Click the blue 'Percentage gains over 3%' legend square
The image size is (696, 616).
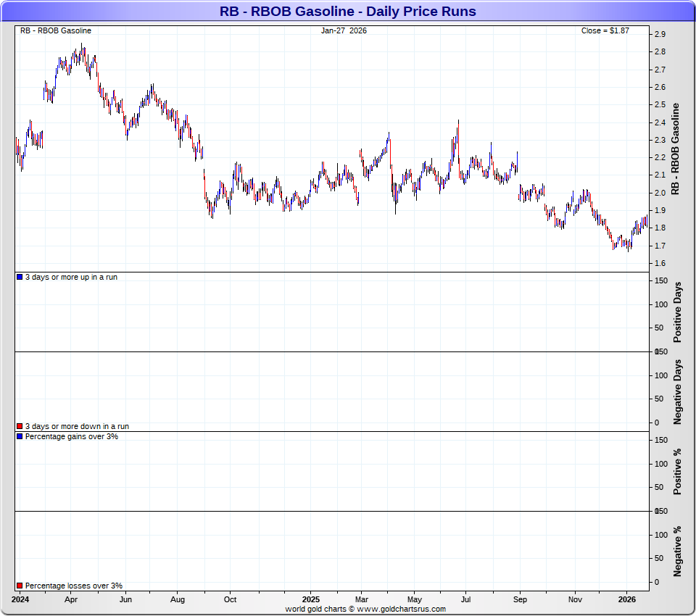click(x=20, y=437)
